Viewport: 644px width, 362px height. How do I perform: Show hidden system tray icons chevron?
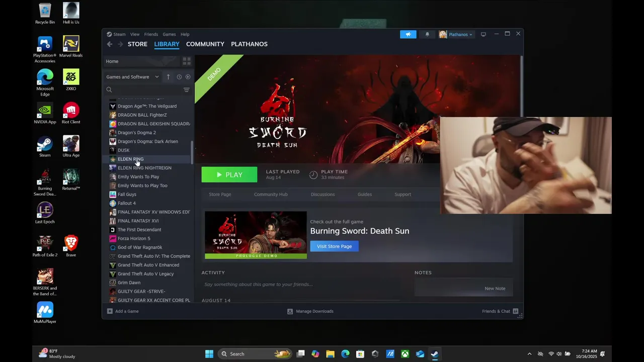click(529, 354)
